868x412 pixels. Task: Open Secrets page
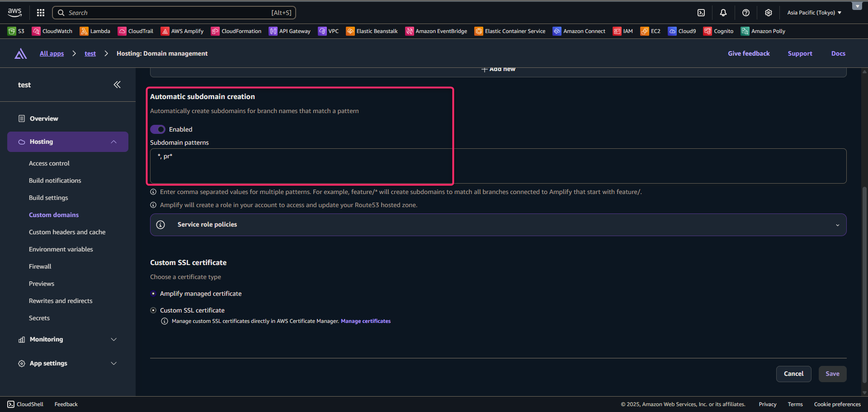pyautogui.click(x=39, y=318)
